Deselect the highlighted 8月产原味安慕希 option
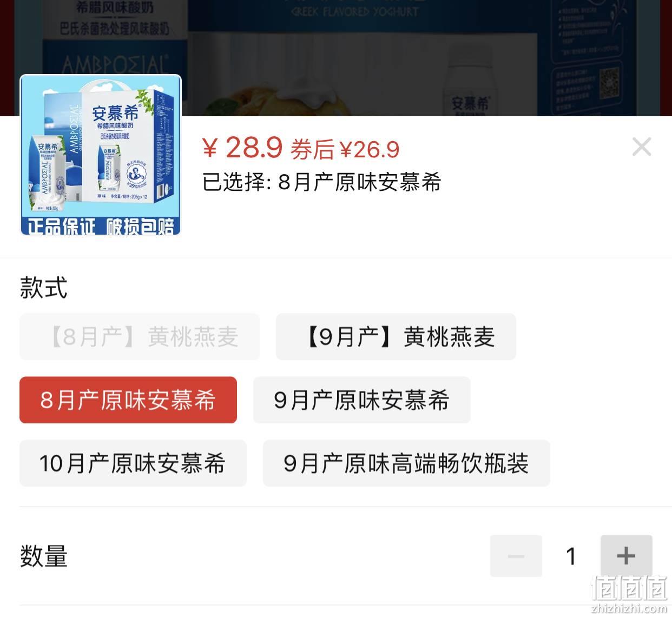 (x=128, y=400)
